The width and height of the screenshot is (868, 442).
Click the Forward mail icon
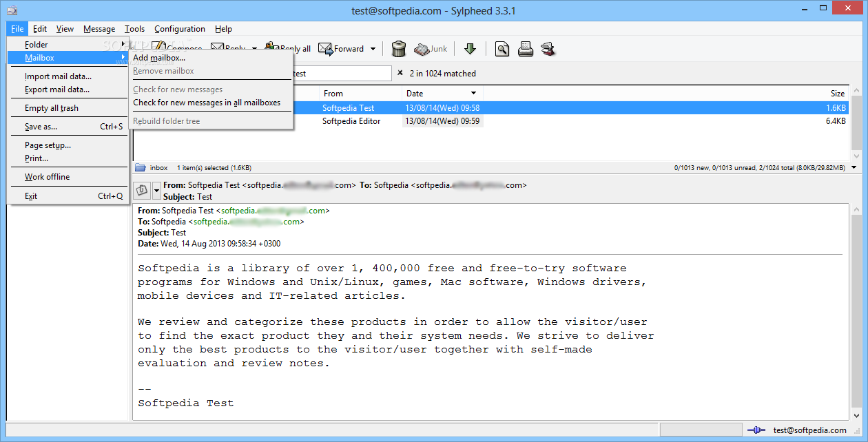coord(325,48)
